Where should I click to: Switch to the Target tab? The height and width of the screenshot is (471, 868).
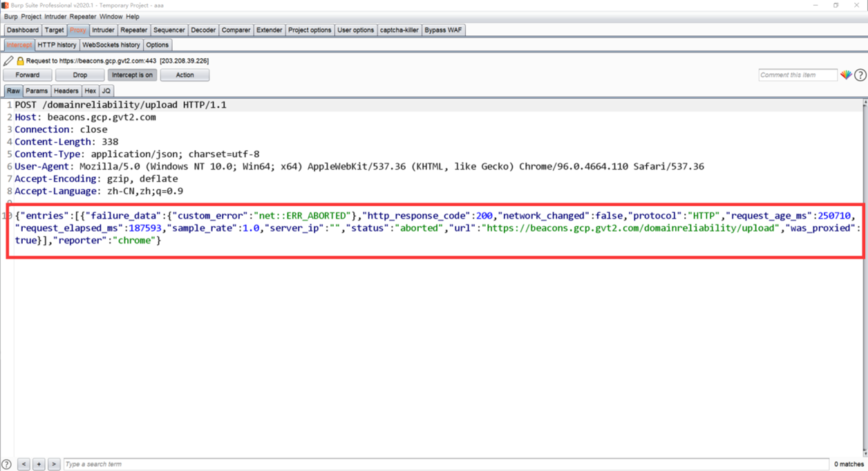point(55,30)
